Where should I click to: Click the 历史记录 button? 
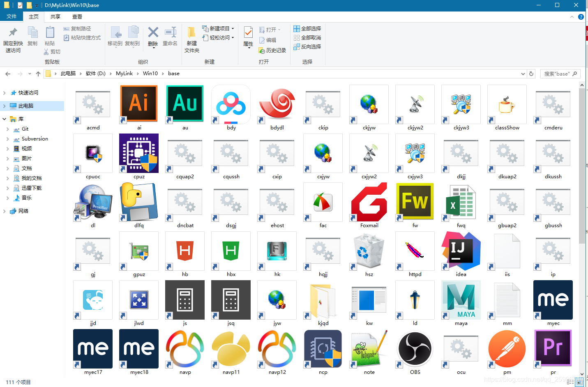[272, 50]
